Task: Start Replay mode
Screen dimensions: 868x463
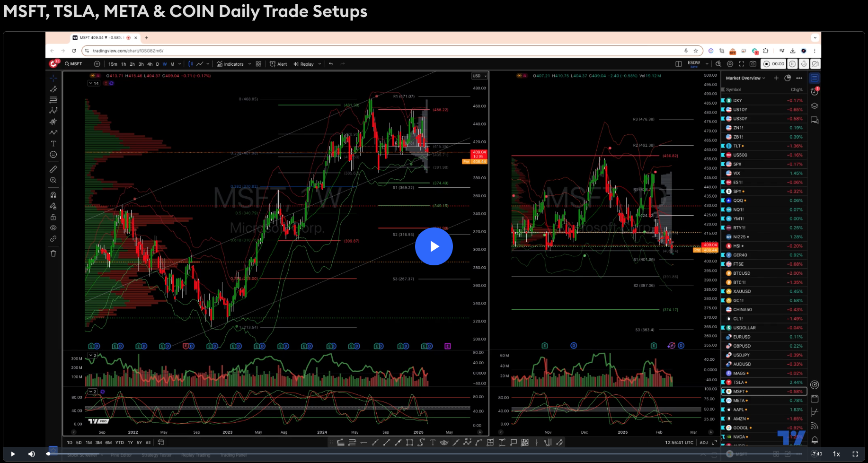Action: (x=303, y=64)
